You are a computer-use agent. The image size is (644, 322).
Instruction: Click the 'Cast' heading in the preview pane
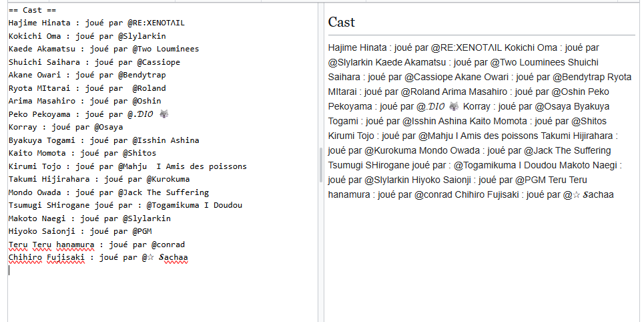pos(341,22)
